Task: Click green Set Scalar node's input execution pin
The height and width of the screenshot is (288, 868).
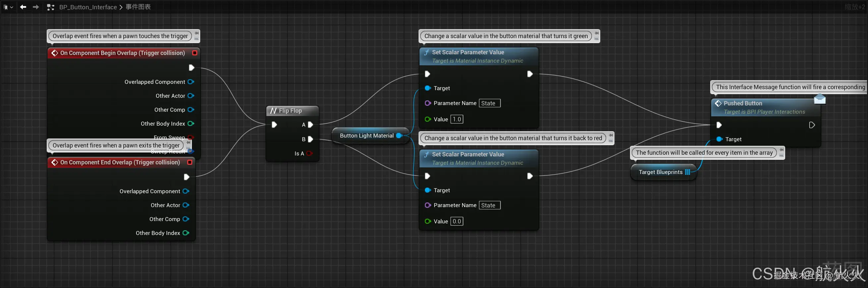Action: [x=427, y=74]
